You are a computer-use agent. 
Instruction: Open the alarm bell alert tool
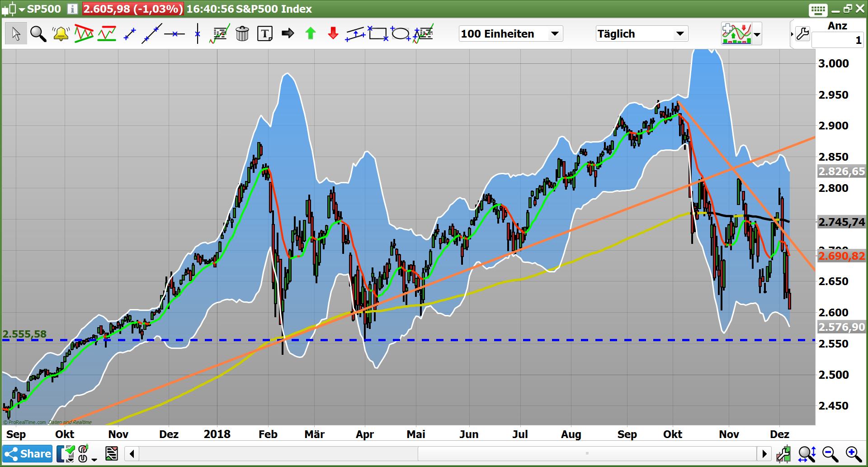(61, 33)
